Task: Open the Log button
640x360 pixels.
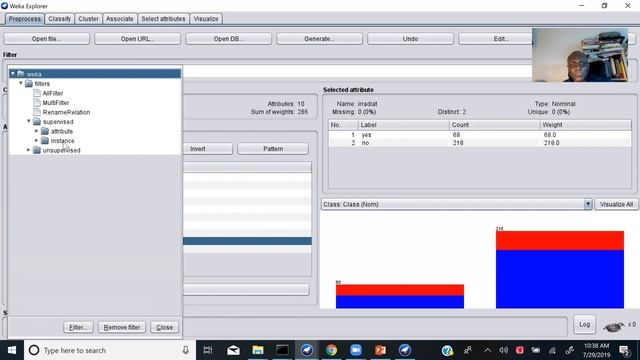Action: tap(584, 324)
